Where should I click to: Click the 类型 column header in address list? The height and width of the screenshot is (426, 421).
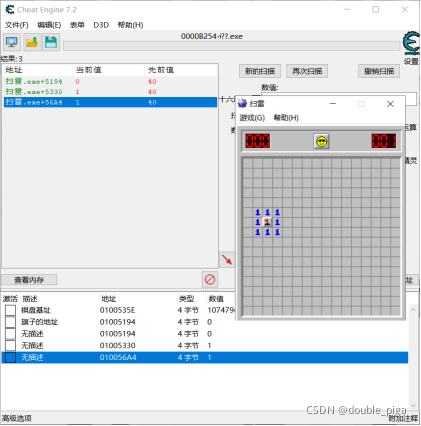point(186,299)
